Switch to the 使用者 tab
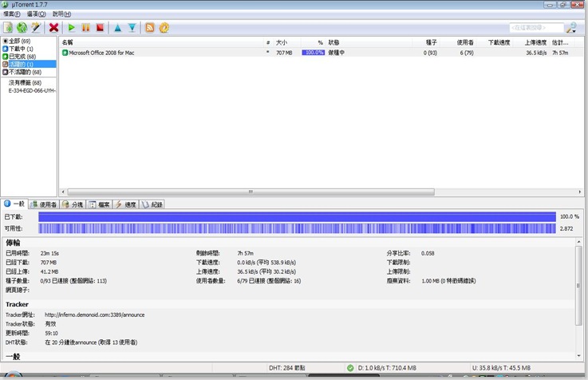588x380 pixels. pyautogui.click(x=44, y=204)
